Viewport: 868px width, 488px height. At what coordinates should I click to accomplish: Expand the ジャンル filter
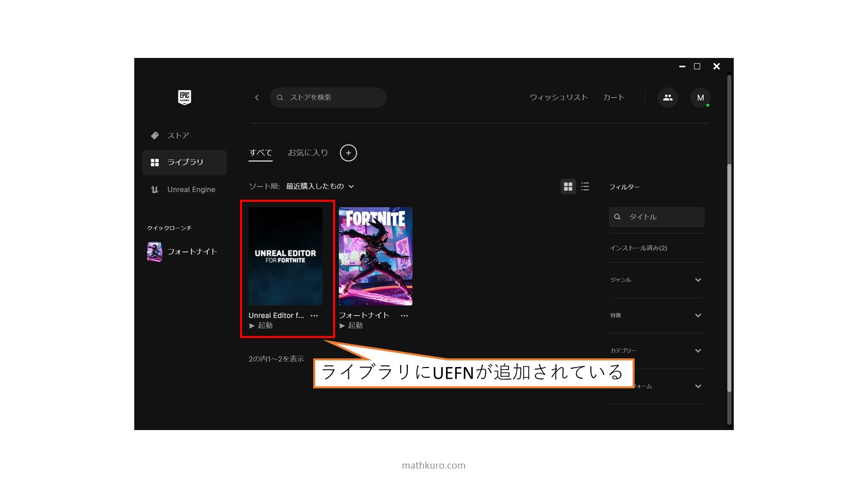656,280
